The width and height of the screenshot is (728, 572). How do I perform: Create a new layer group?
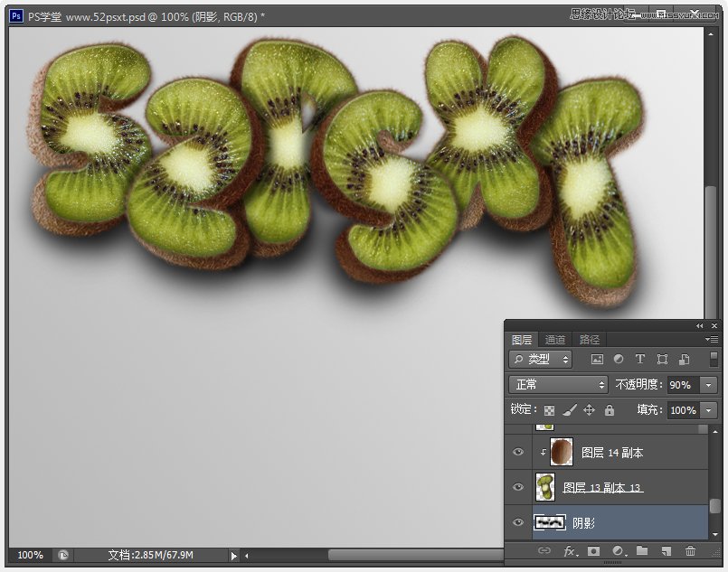(x=643, y=550)
